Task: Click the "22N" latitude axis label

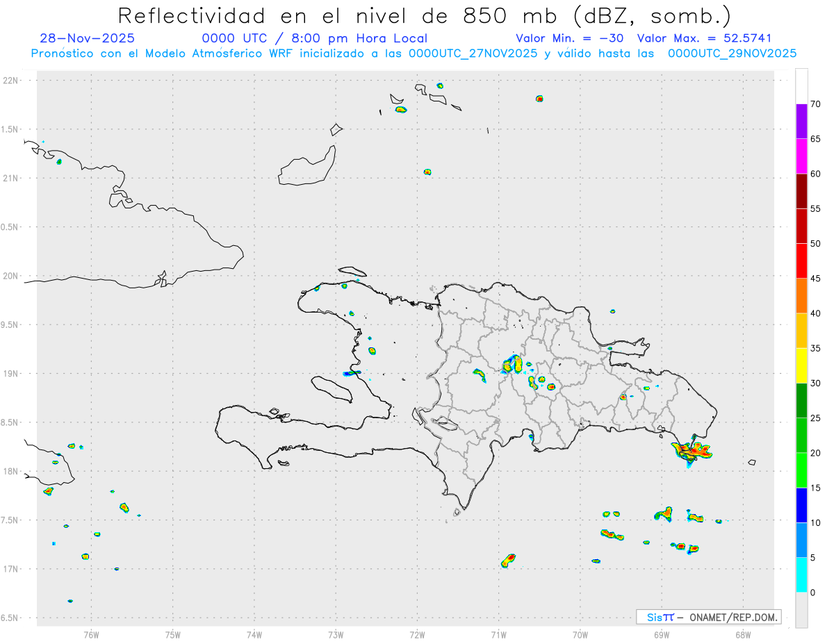Action: (12, 81)
